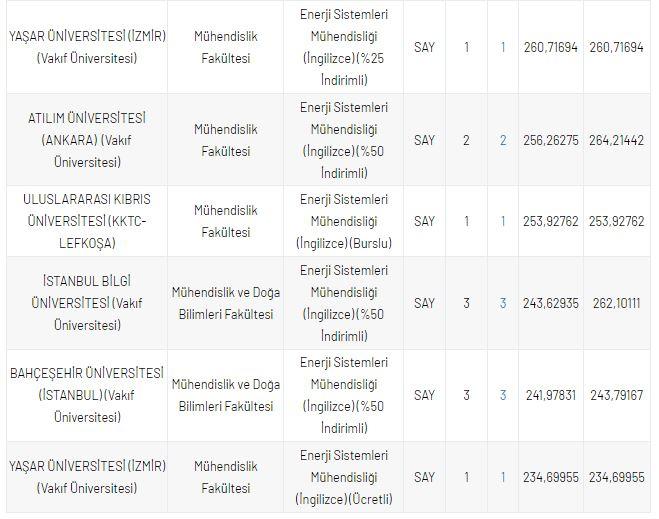Open blue number link for İstanbul Bilgi Üniversitesi
The width and height of the screenshot is (659, 519).
point(503,303)
